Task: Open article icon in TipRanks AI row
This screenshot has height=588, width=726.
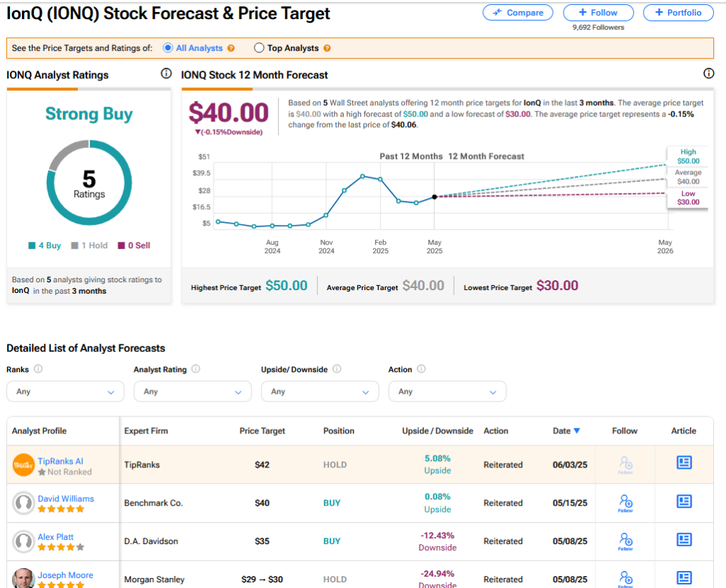Action: pos(684,462)
